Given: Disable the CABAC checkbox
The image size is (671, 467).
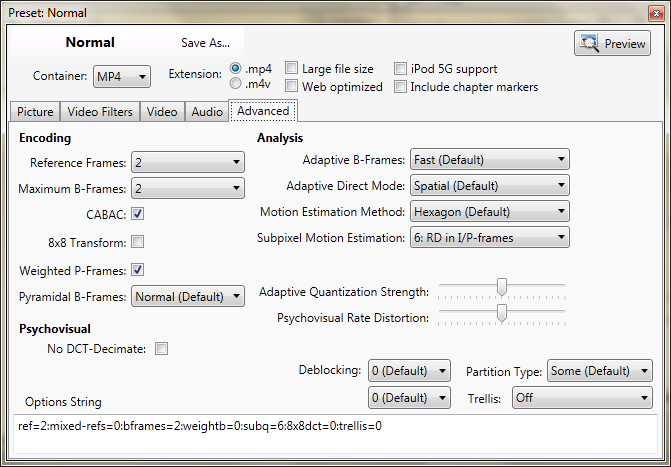Looking at the screenshot, I should point(138,214).
